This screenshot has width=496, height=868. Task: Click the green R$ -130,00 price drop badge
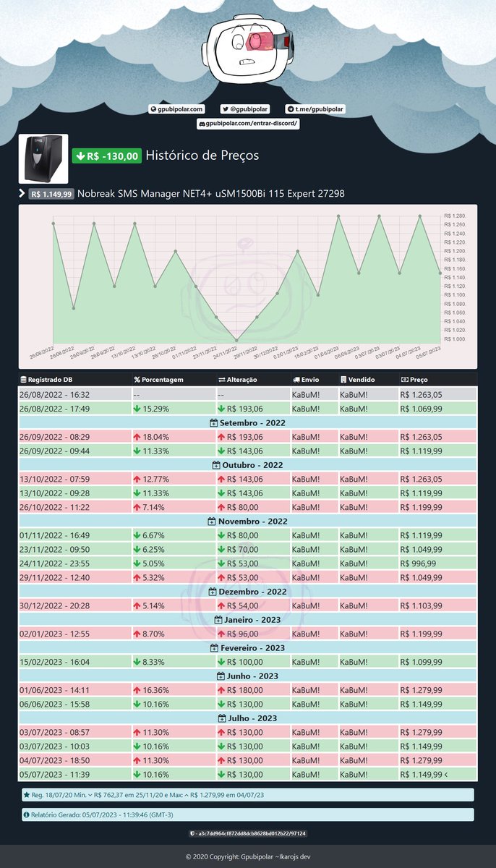tap(106, 156)
